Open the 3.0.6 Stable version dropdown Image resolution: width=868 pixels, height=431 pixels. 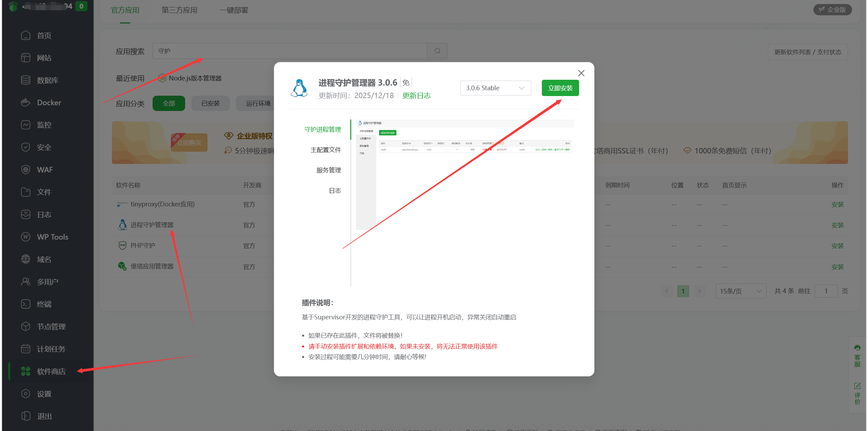point(495,88)
